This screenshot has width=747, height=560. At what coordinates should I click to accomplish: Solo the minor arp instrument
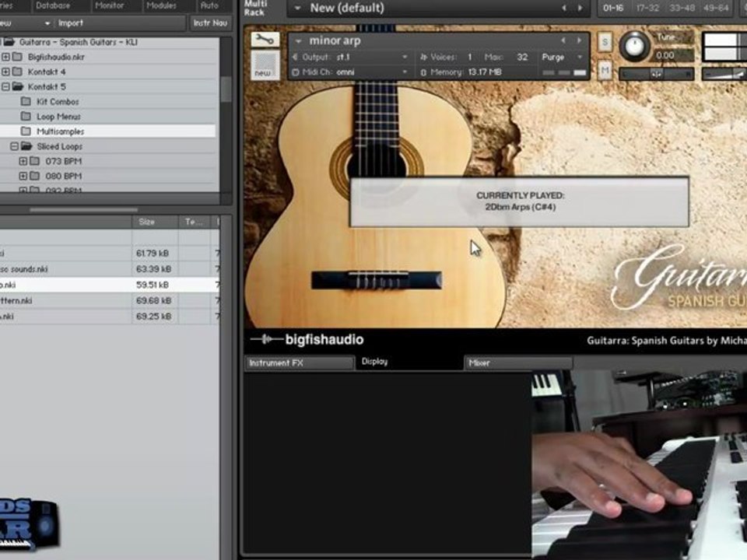coord(605,42)
